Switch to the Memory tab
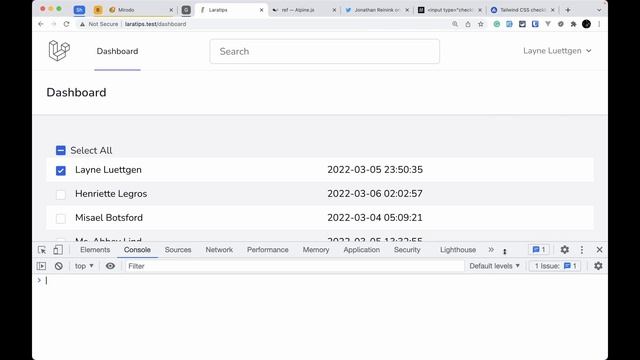 click(316, 250)
